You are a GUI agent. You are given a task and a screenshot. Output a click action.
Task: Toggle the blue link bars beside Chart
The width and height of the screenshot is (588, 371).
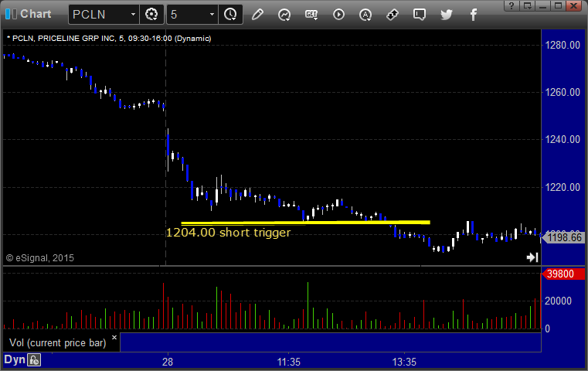click(11, 14)
